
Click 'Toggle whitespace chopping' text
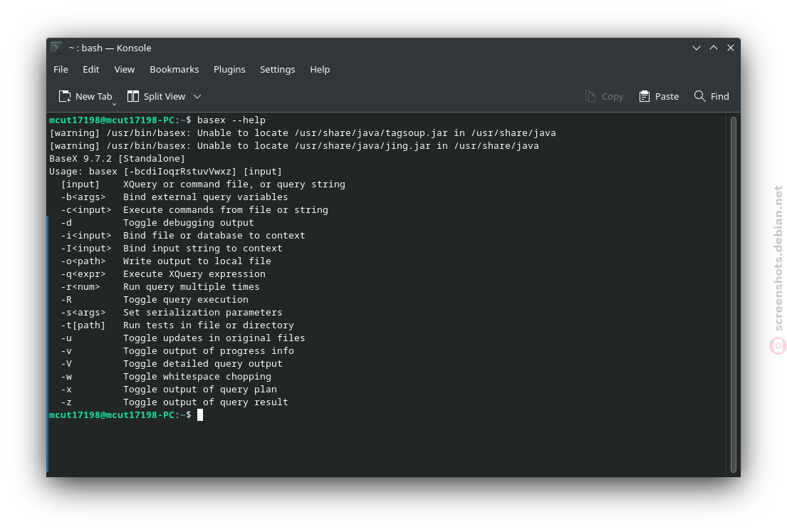[197, 376]
